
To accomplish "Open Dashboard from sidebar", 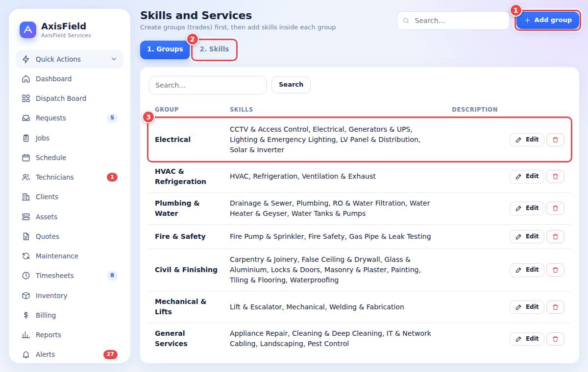I will pos(70,79).
